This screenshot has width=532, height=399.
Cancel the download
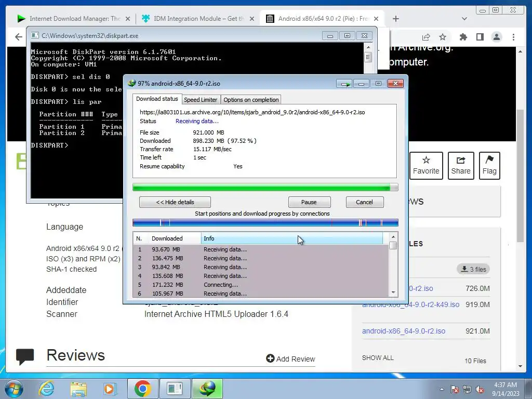(364, 202)
